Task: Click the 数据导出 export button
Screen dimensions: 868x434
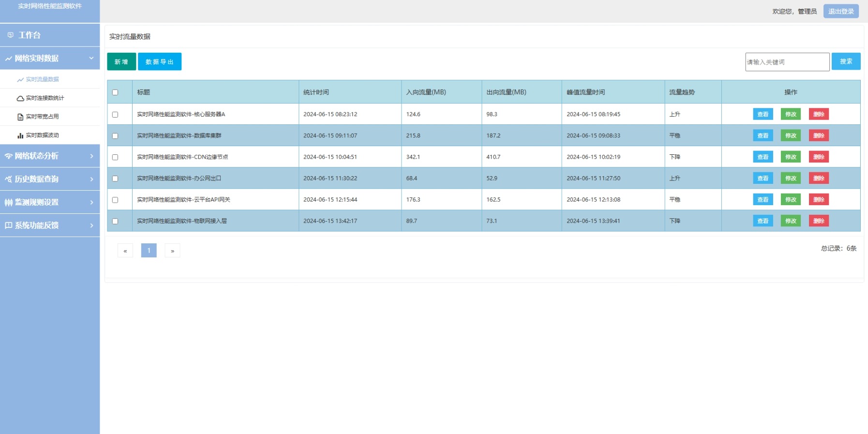Action: pos(160,61)
